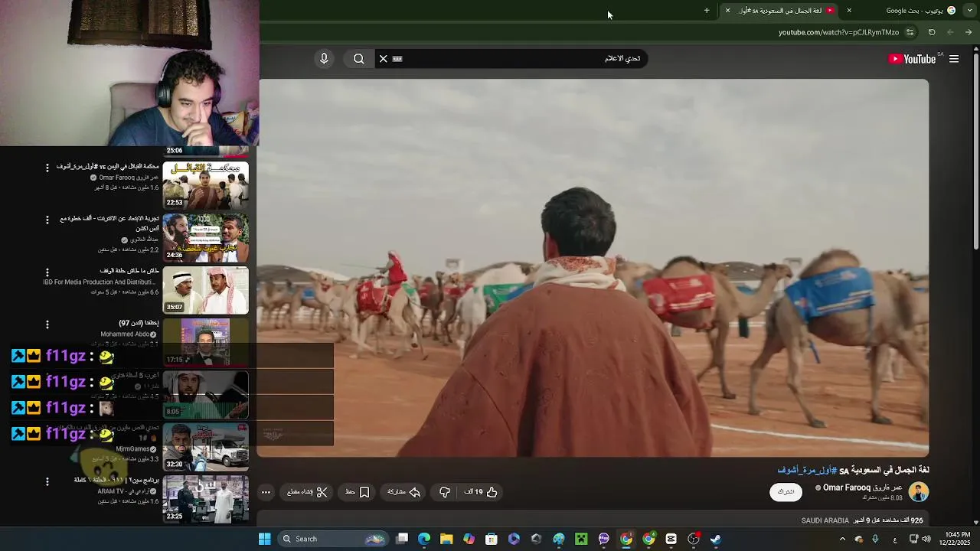Viewport: 980px width, 551px height.
Task: Open site info icon in address bar
Action: (x=910, y=32)
